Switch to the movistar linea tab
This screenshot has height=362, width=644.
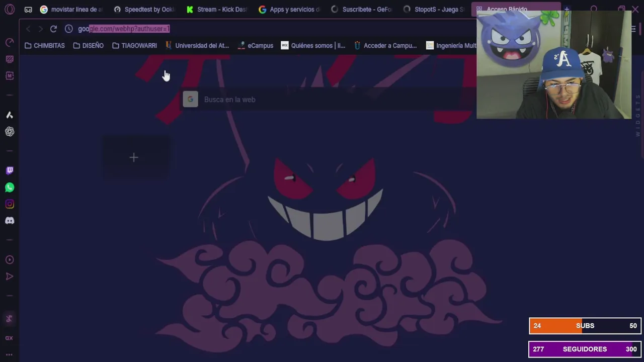pyautogui.click(x=71, y=10)
